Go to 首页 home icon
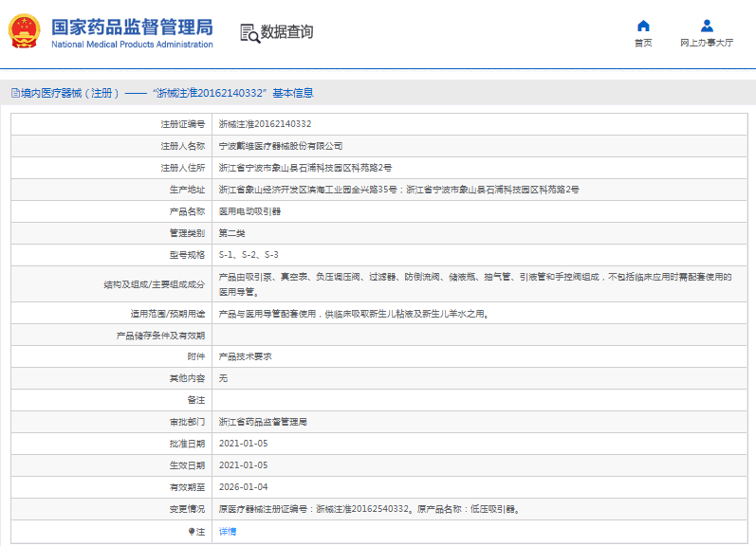The width and height of the screenshot is (756, 546). 643,26
